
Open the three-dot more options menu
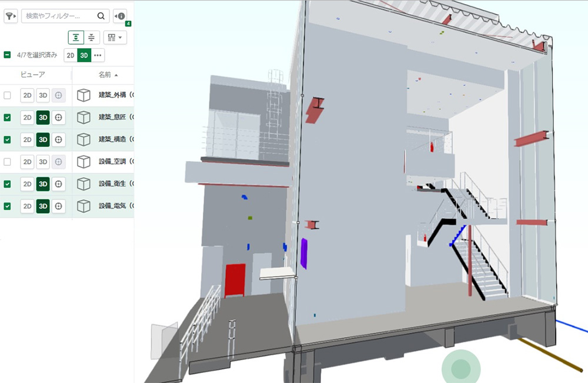[x=98, y=55]
